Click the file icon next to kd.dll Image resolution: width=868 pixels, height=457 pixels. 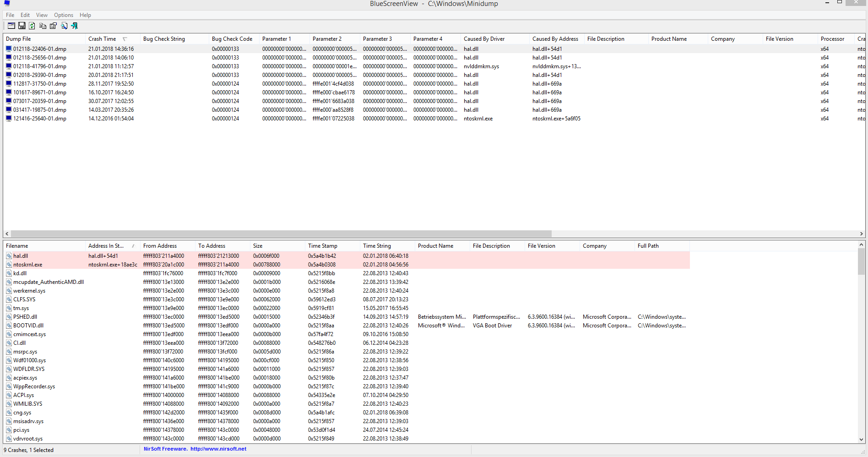[x=9, y=273]
